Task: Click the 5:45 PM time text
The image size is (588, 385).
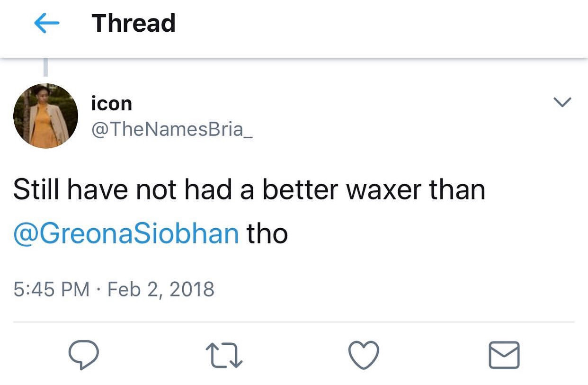Action: 51,289
